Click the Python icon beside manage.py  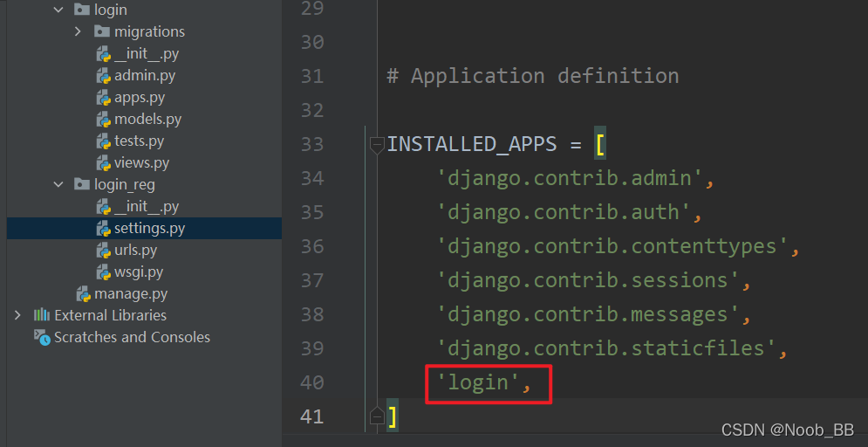tap(84, 293)
